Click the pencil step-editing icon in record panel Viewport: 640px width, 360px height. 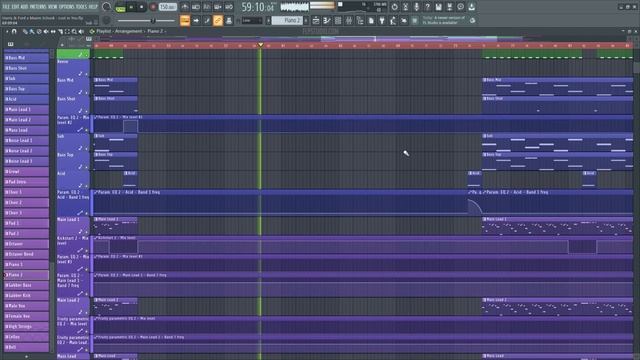pos(207,20)
